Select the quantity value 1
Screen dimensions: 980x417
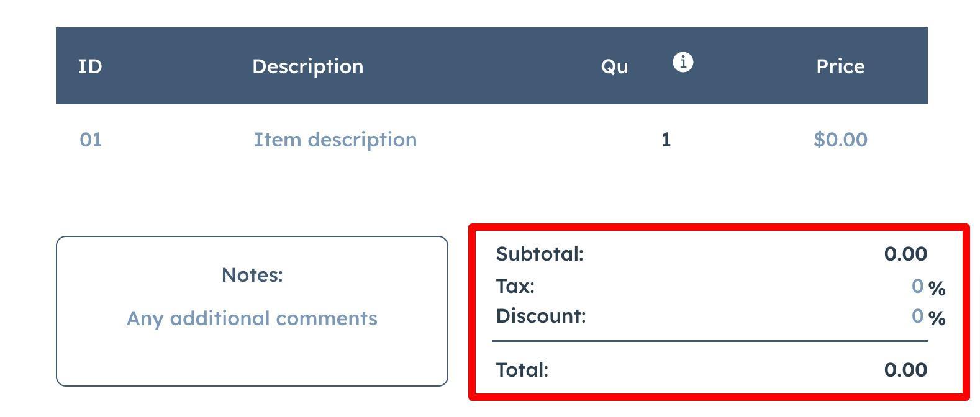click(x=665, y=140)
